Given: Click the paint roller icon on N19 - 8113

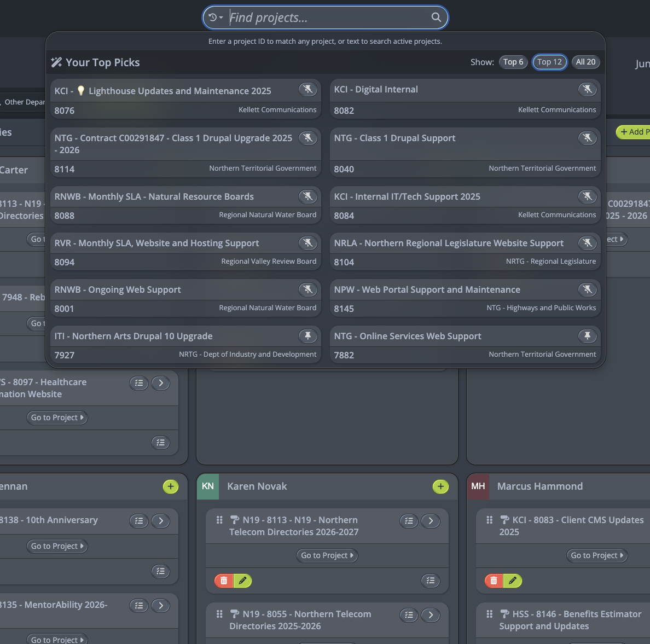Looking at the screenshot, I should pos(235,520).
